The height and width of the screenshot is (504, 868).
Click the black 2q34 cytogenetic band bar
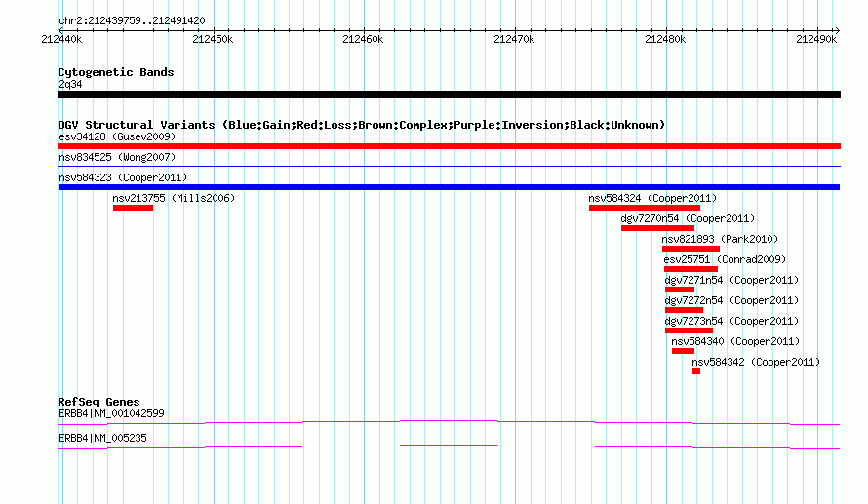[x=449, y=95]
